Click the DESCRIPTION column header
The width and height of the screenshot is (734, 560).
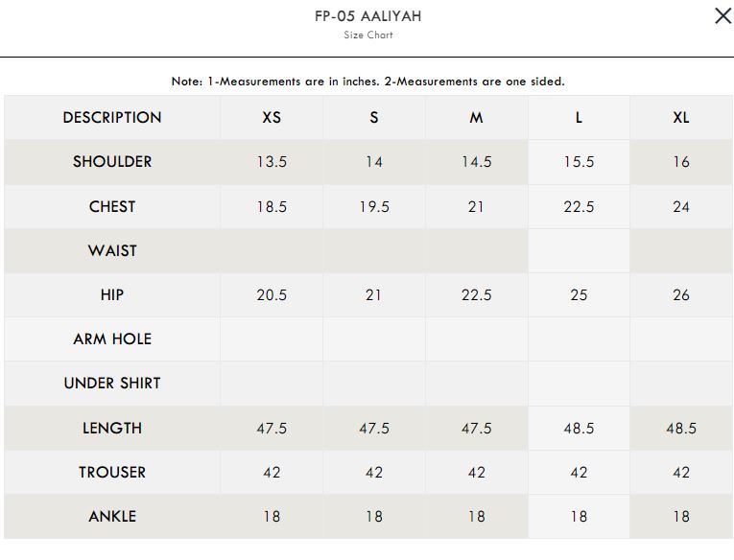pyautogui.click(x=112, y=118)
